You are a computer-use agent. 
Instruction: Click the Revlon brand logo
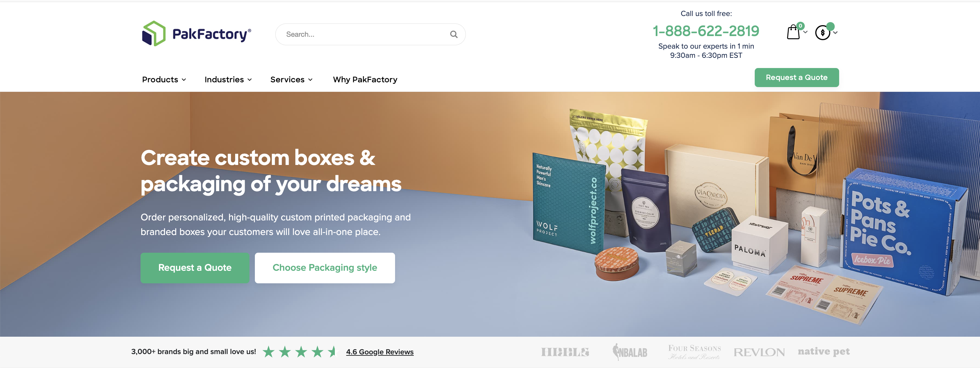[x=759, y=352]
